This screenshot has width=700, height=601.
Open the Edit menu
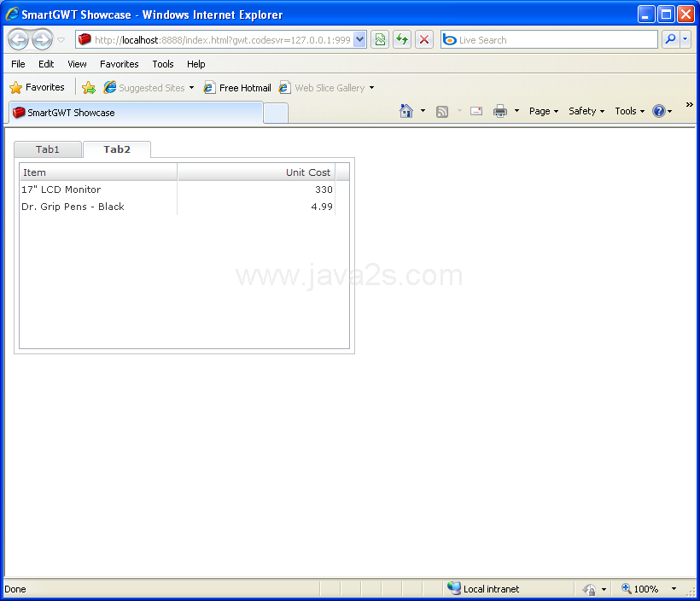(x=46, y=64)
